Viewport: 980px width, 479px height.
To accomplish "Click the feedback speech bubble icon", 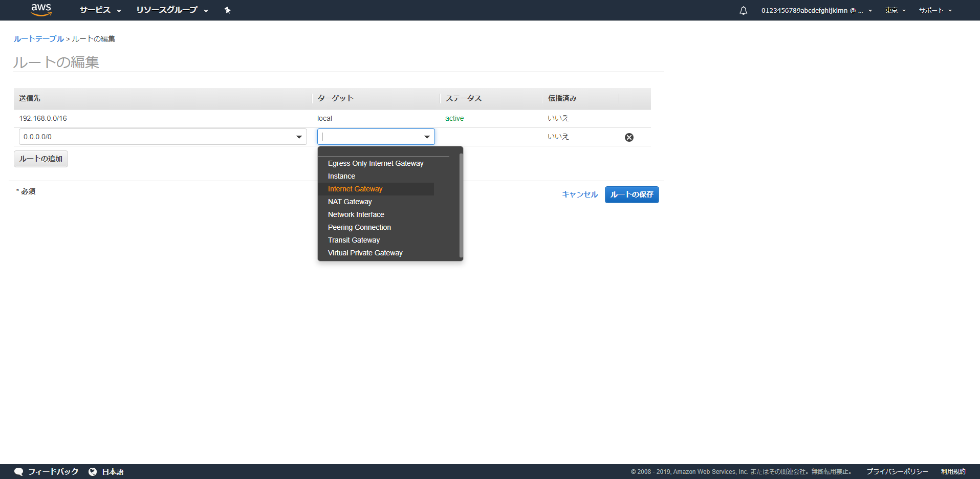I will (x=19, y=471).
